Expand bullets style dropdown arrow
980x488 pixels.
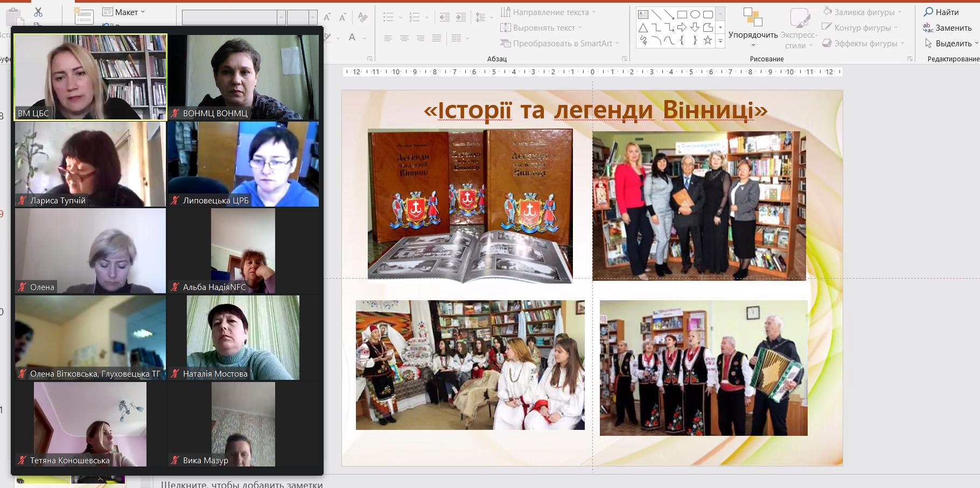[x=401, y=18]
